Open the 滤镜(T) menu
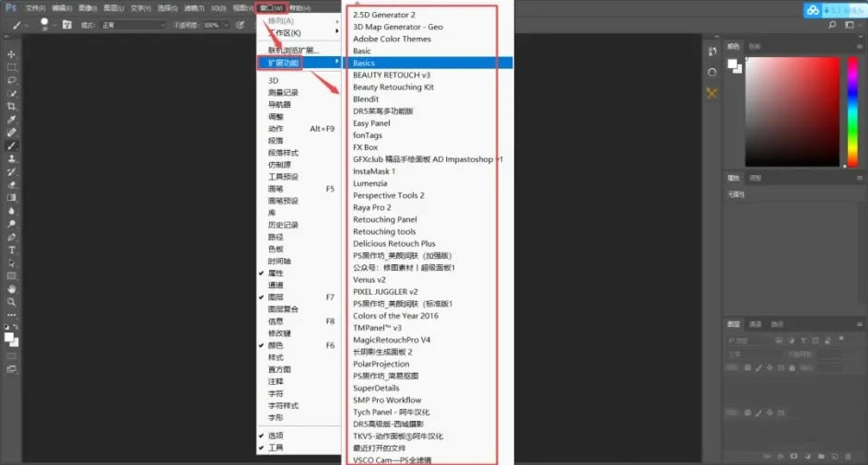 pos(194,8)
